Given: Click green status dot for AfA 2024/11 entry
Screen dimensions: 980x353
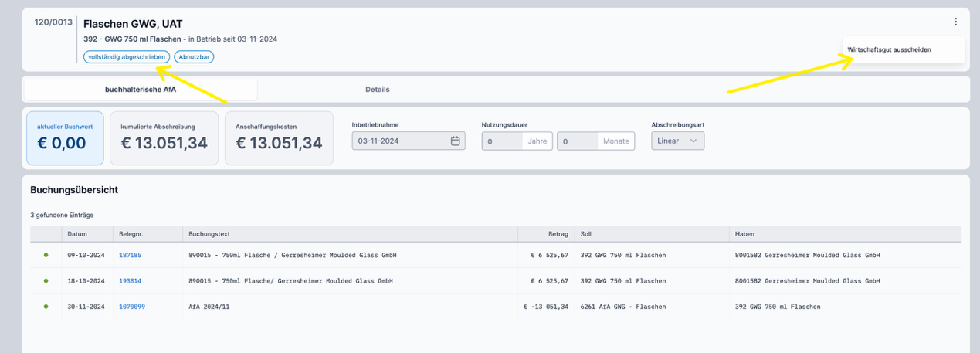Looking at the screenshot, I should click(46, 307).
